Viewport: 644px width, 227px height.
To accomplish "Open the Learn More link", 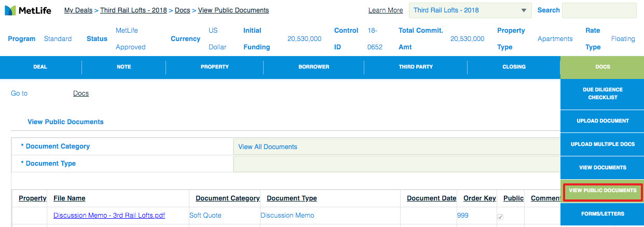I will click(x=386, y=10).
